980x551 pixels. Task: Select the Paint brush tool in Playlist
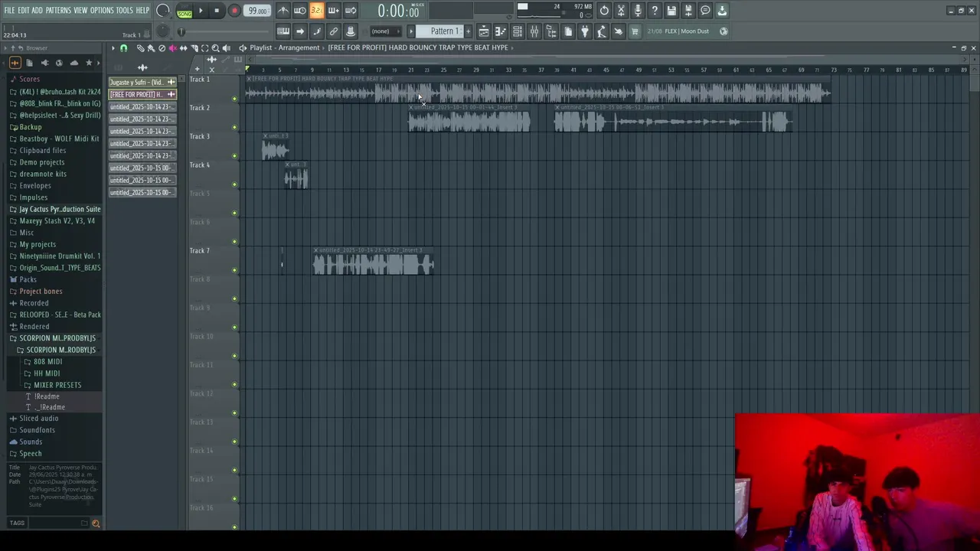click(x=151, y=48)
